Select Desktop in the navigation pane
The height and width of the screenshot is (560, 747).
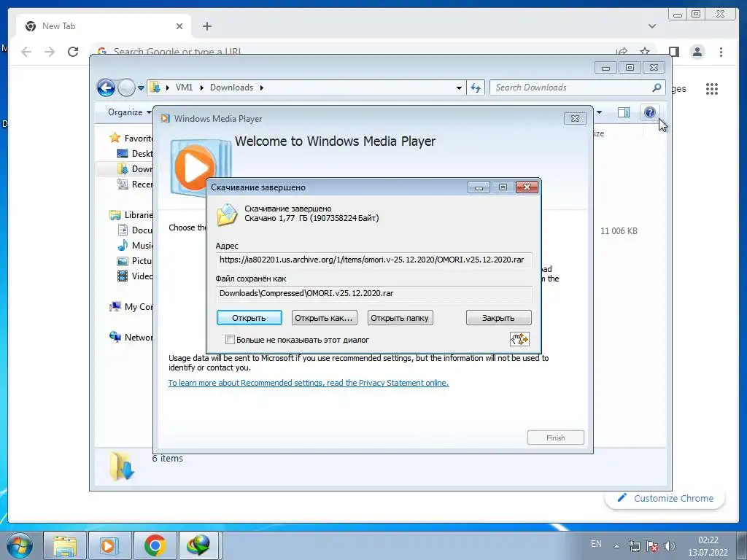point(135,153)
